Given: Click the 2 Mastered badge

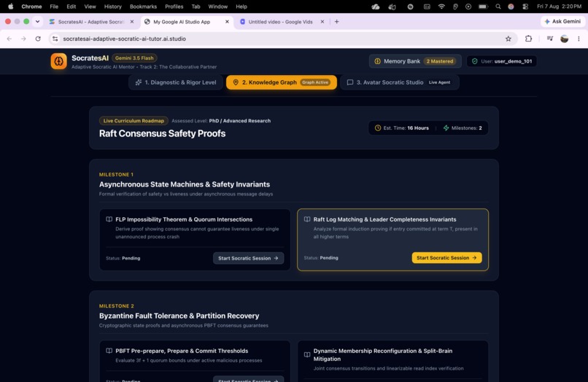Looking at the screenshot, I should pyautogui.click(x=439, y=61).
